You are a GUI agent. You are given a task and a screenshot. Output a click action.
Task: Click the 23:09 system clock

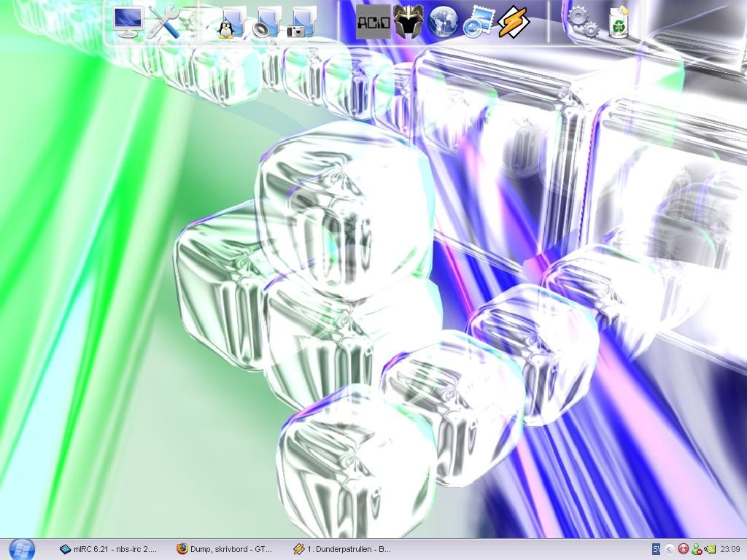tap(730, 550)
